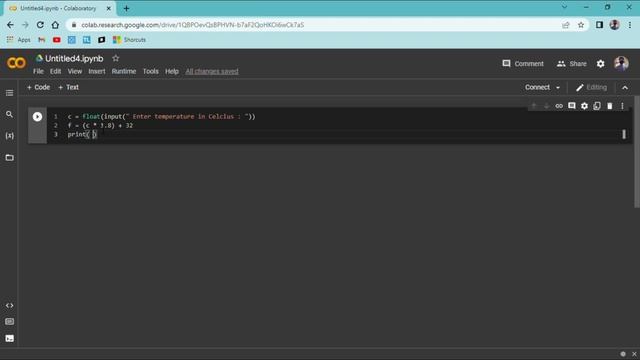Open Colab settings gear in header
This screenshot has width=640, height=360.
(600, 64)
